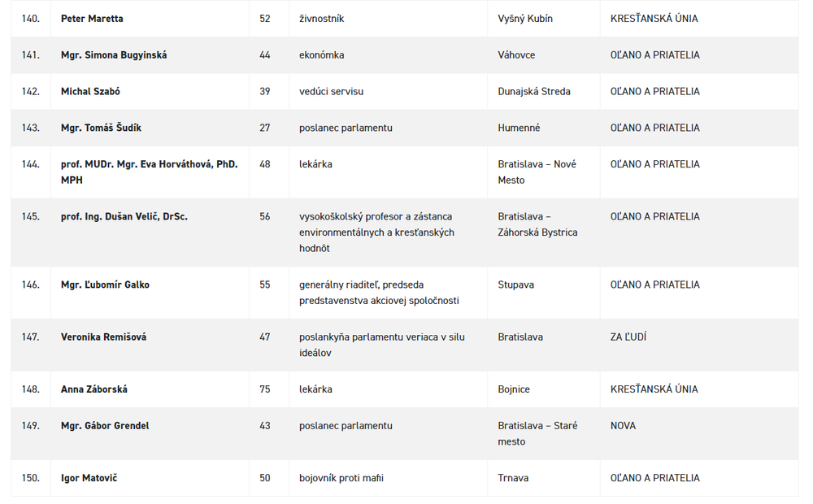Click the Dunajská Streda town cell
The width and height of the screenshot is (813, 504).
coord(534,92)
